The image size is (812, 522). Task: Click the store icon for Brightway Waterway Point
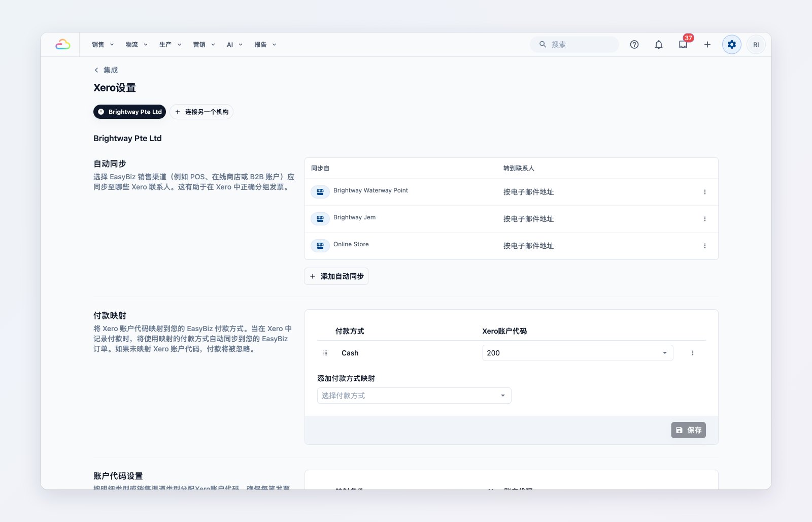click(320, 192)
